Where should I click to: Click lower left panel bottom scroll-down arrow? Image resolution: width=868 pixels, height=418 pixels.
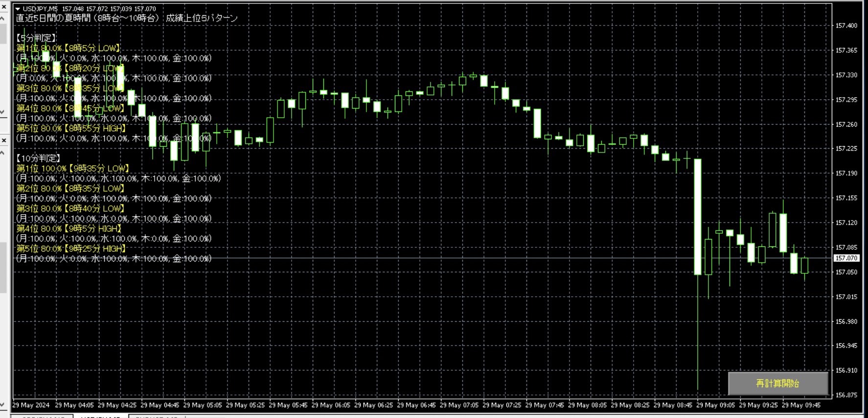pos(3,405)
